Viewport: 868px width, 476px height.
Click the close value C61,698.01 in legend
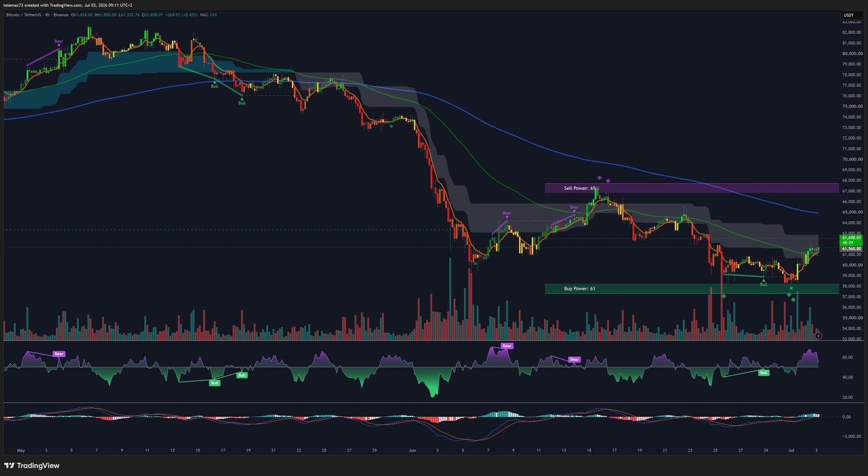click(x=152, y=15)
